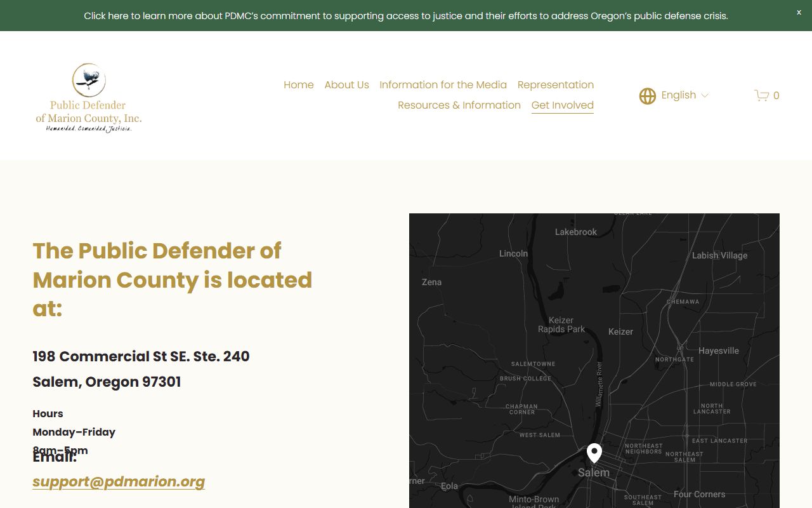812x508 pixels.
Task: Click the globe language icon
Action: (x=648, y=96)
